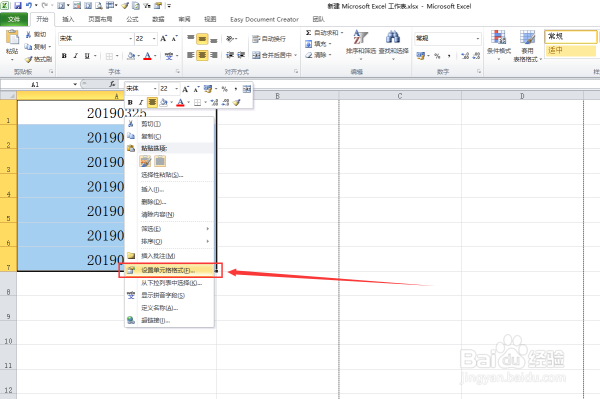This screenshot has height=399, width=600.
Task: Click ribbon decrease decimal icon
Action: 476,56
